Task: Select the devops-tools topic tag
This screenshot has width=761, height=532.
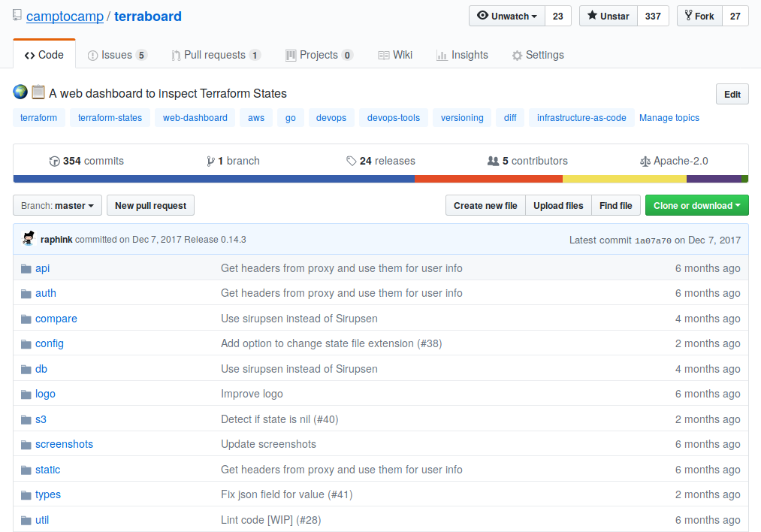Action: pos(394,118)
